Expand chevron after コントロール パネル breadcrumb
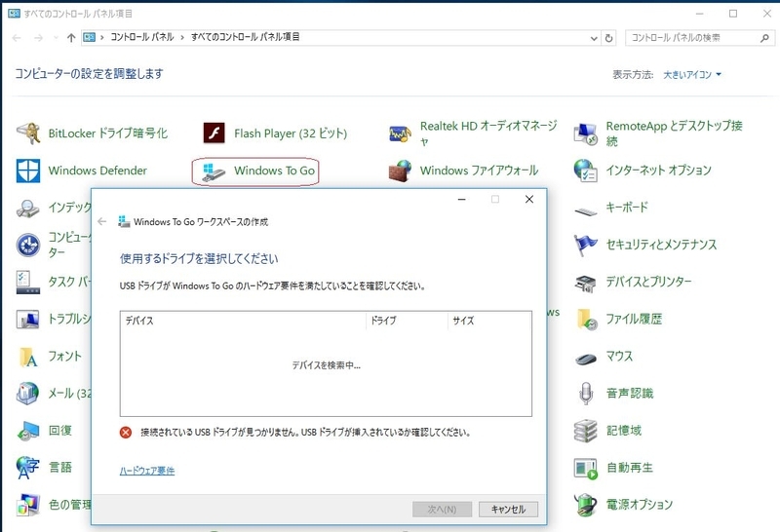Image resolution: width=780 pixels, height=532 pixels. 182,37
